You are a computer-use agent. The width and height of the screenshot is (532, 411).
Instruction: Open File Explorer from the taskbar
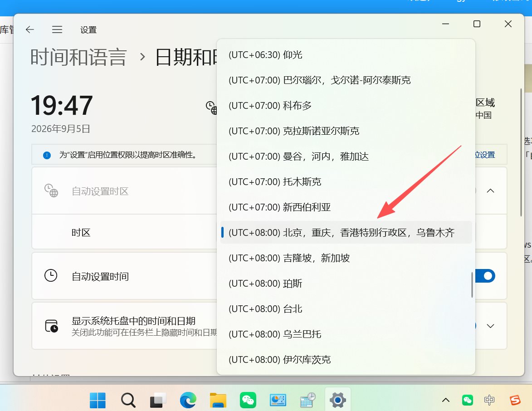click(218, 401)
